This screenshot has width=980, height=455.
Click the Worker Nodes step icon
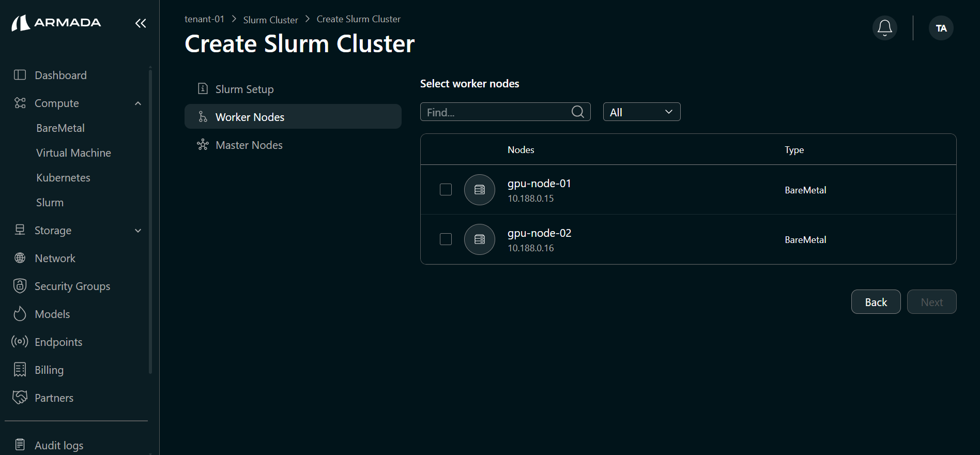pyautogui.click(x=203, y=117)
